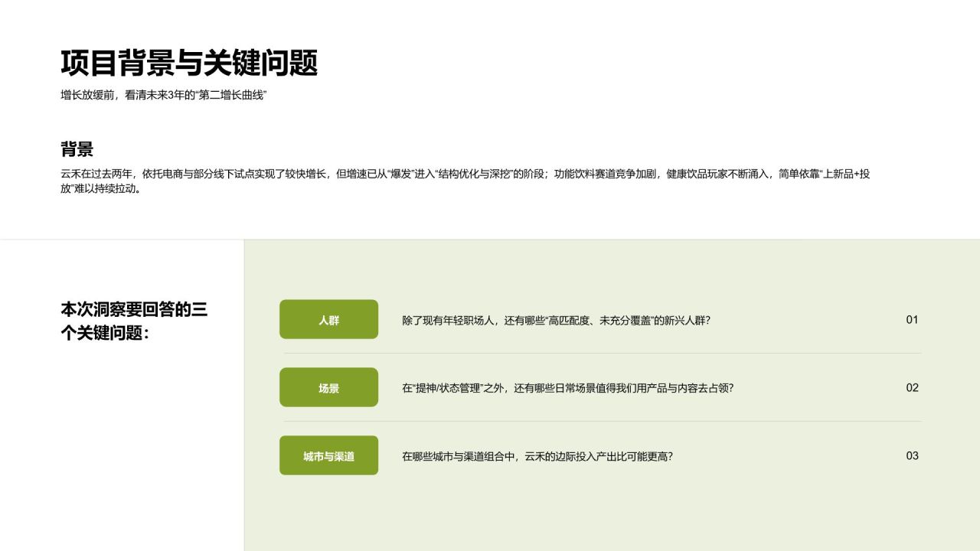Click the question about 新兴人群
Image resolution: width=980 pixels, height=551 pixels.
point(557,320)
